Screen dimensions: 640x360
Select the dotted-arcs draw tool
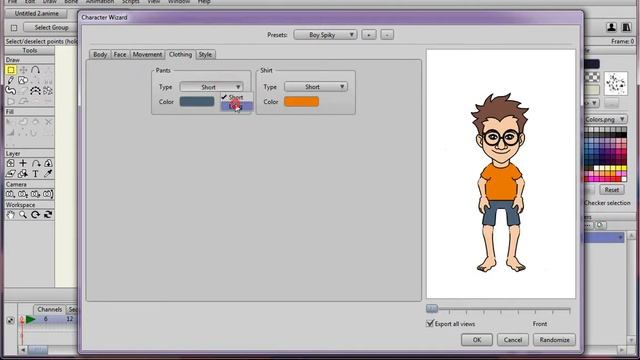tap(36, 90)
